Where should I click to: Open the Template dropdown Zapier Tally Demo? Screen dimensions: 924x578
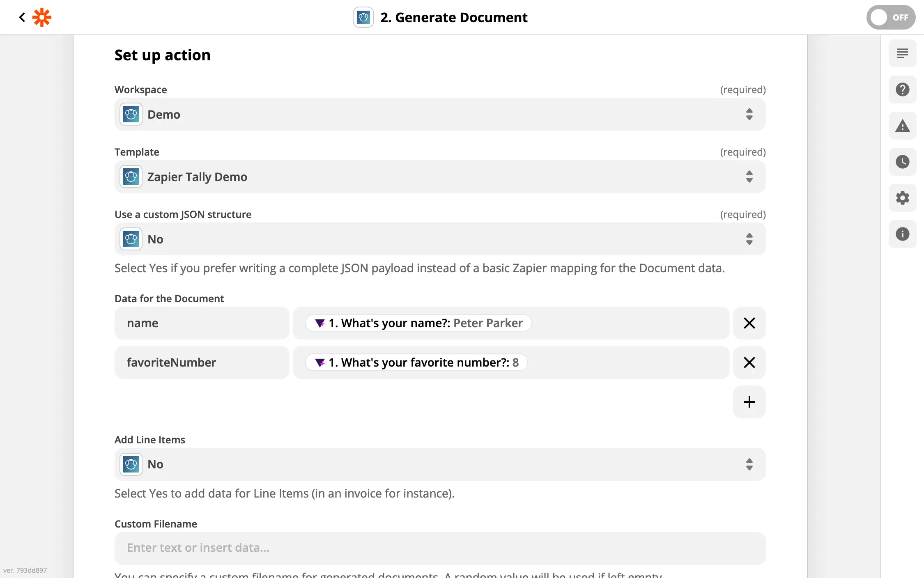coord(439,177)
